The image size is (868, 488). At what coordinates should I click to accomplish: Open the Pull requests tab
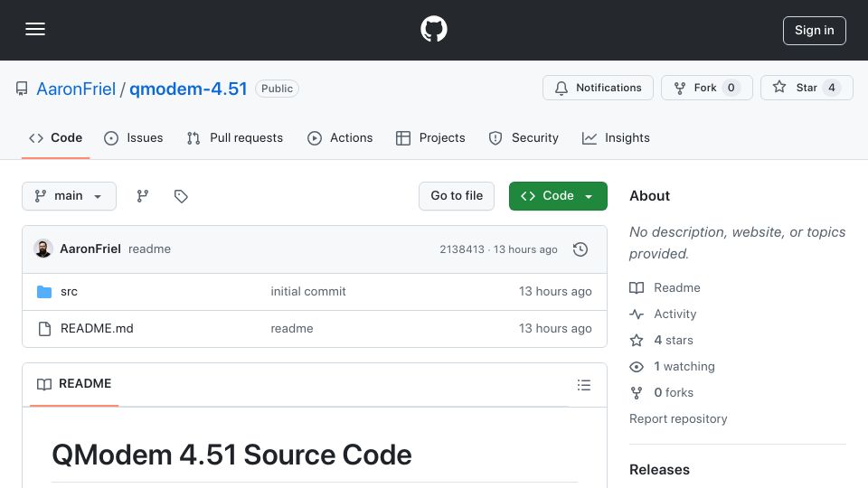pyautogui.click(x=235, y=137)
